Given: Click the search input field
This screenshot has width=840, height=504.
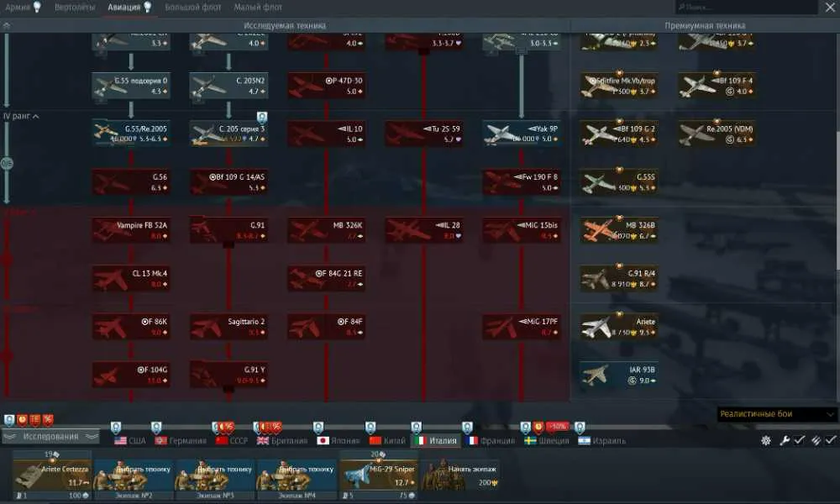Looking at the screenshot, I should pyautogui.click(x=746, y=7).
